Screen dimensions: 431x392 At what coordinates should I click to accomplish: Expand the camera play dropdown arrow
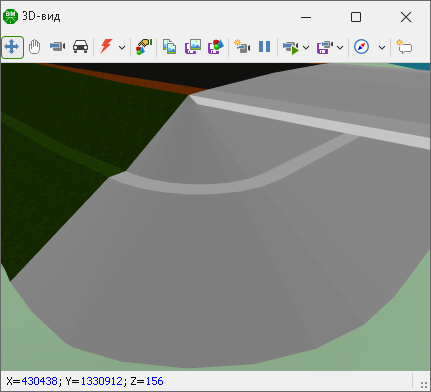click(x=306, y=48)
